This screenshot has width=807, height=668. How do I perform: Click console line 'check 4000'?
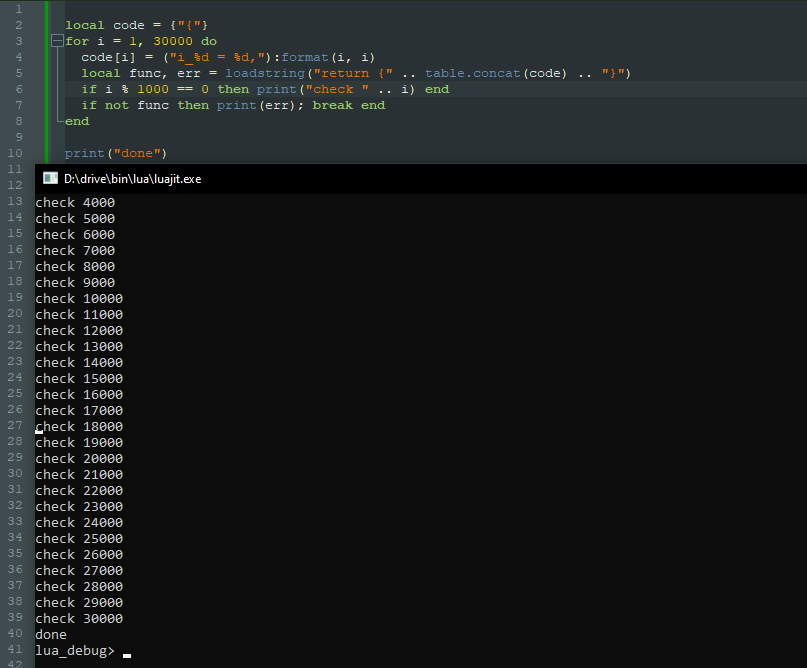tap(75, 203)
